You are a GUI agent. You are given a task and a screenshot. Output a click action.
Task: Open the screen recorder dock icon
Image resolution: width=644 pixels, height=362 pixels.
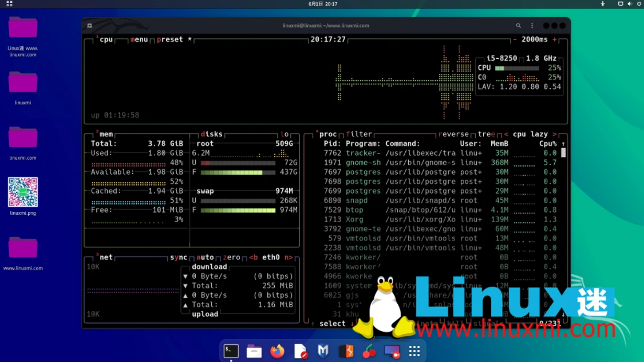pos(392,352)
